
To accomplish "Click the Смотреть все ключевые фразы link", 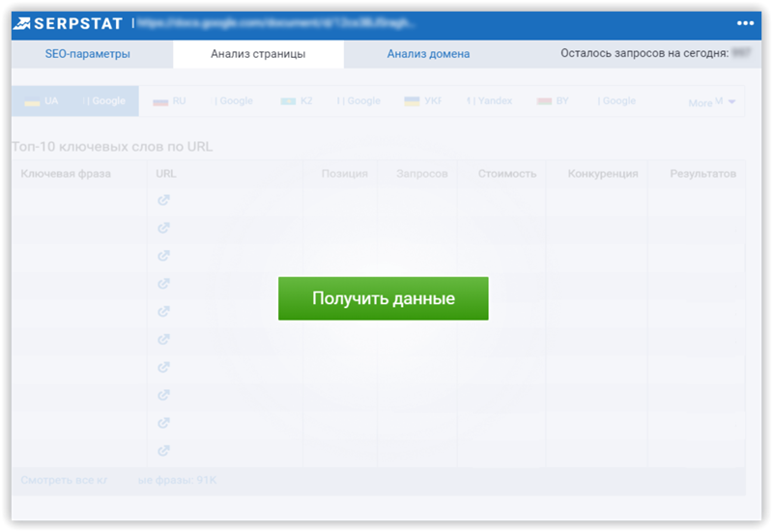I will (x=118, y=480).
